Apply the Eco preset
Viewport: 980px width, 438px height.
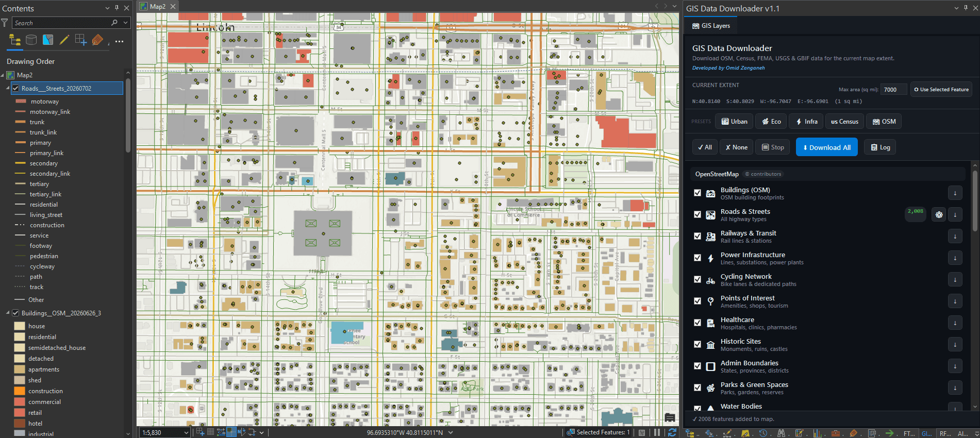point(771,122)
